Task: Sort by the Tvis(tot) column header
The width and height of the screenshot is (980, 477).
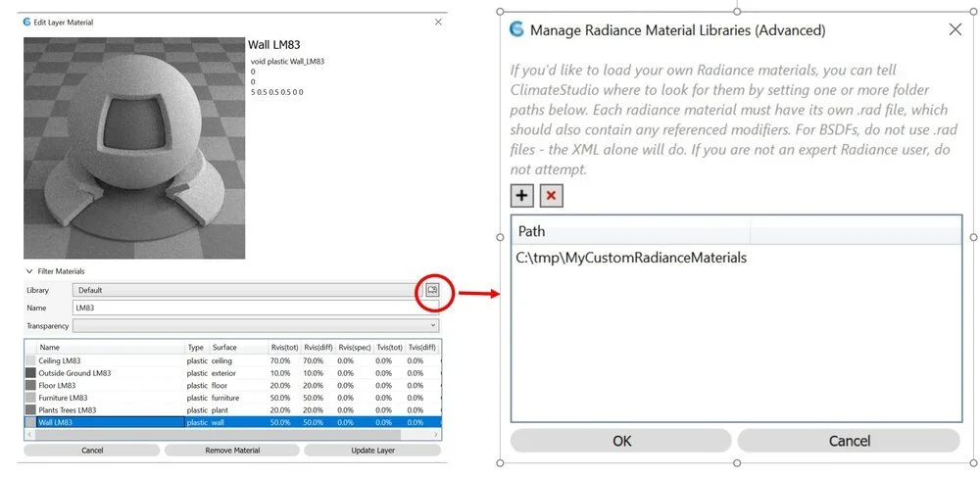Action: (x=388, y=347)
